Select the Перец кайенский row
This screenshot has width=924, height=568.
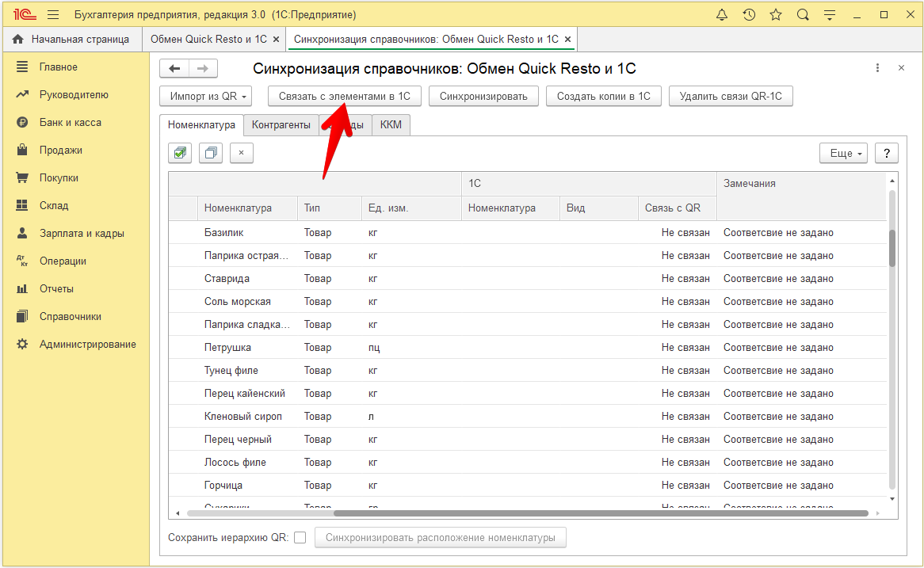(x=528, y=393)
